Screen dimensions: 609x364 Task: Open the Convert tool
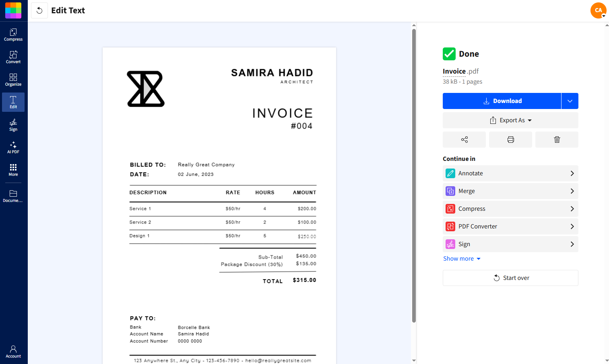(x=13, y=56)
